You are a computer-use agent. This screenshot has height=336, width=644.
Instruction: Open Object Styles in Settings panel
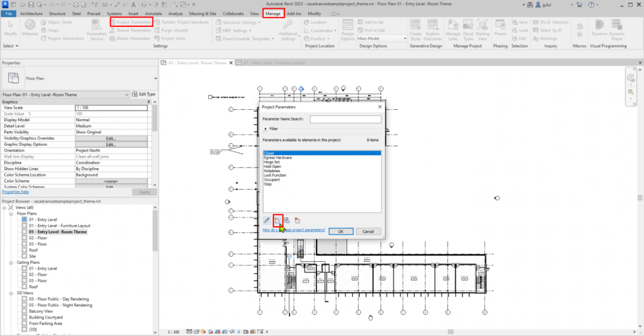(57, 22)
